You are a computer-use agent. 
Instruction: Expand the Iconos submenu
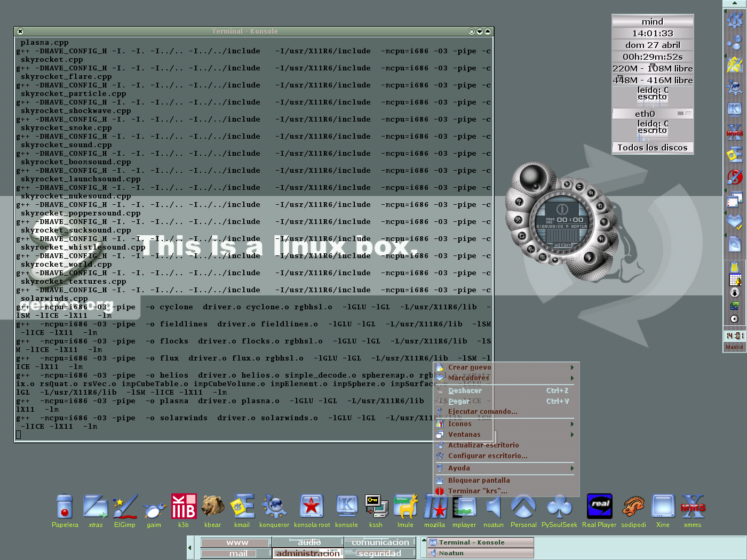(x=506, y=424)
